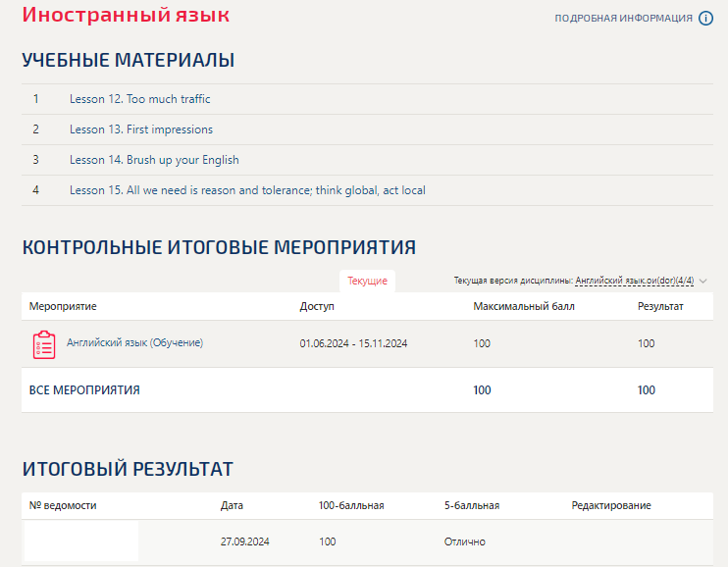Open Lesson 15 about reason and tolerance
The image size is (728, 567).
click(247, 190)
